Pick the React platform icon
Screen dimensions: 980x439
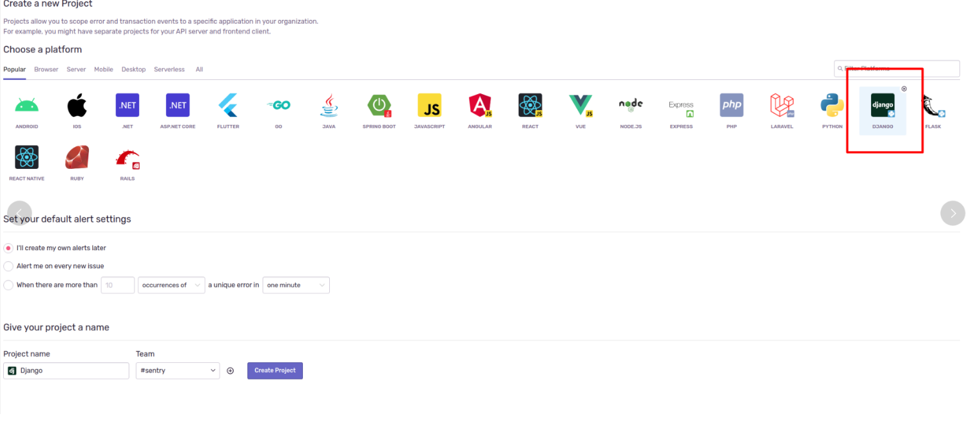(530, 105)
